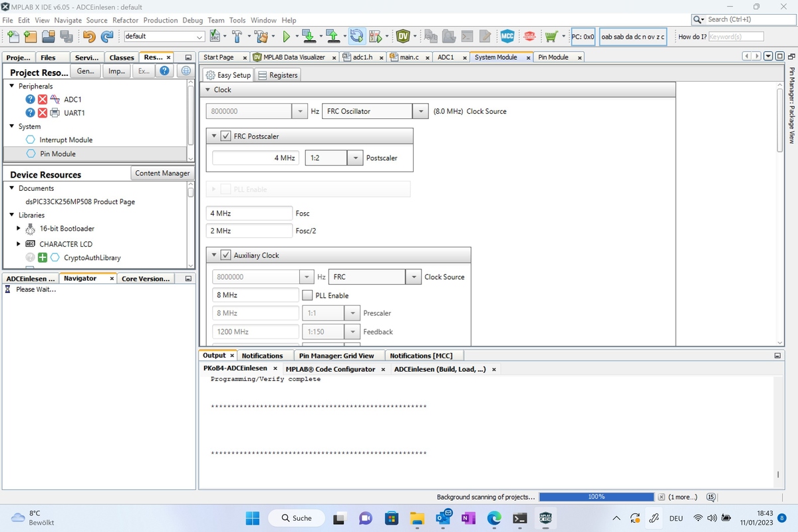Toggle the Auxiliary Clock checkbox

226,255
